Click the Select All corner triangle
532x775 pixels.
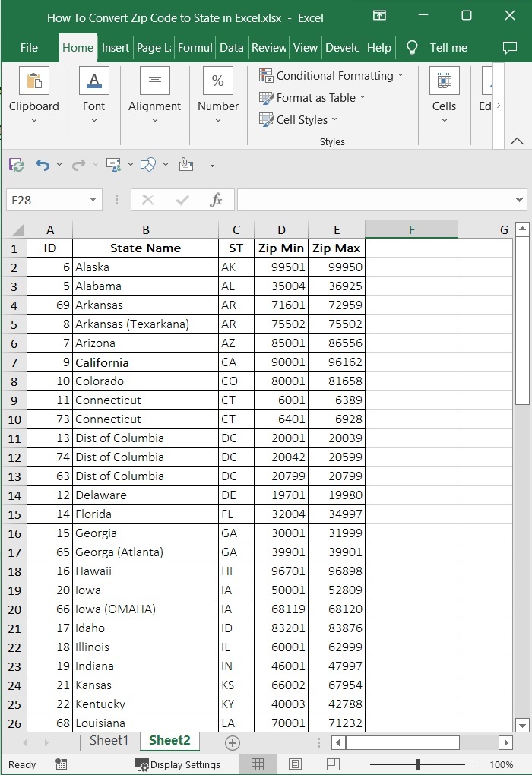tap(19, 229)
